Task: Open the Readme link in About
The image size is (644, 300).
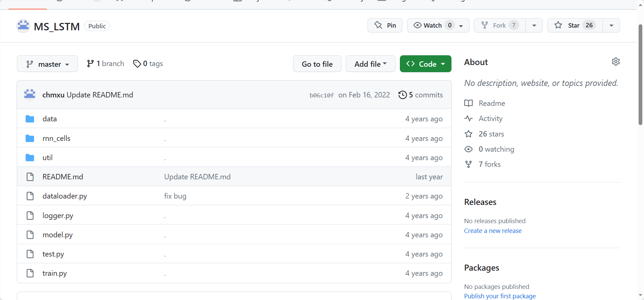Action: point(492,103)
